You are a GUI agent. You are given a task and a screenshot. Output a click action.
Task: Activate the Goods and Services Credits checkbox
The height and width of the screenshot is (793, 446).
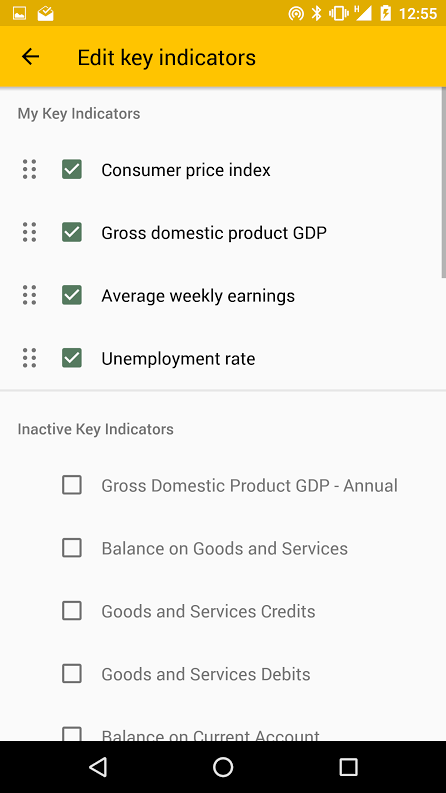pos(72,611)
